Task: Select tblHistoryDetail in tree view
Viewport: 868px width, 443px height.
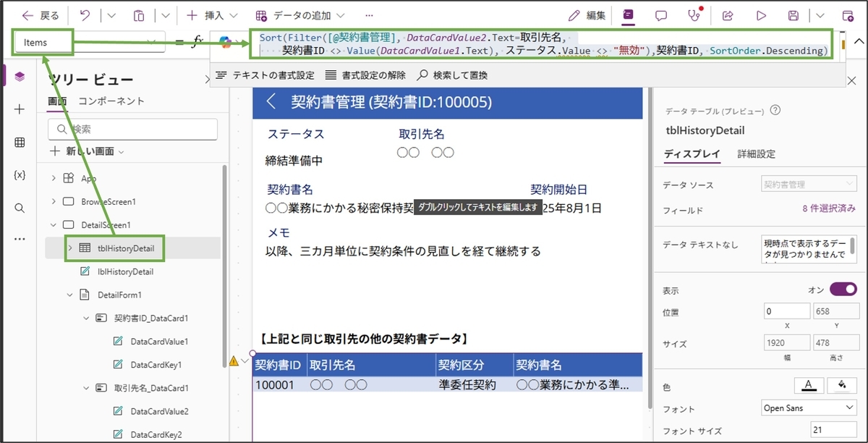Action: tap(126, 248)
